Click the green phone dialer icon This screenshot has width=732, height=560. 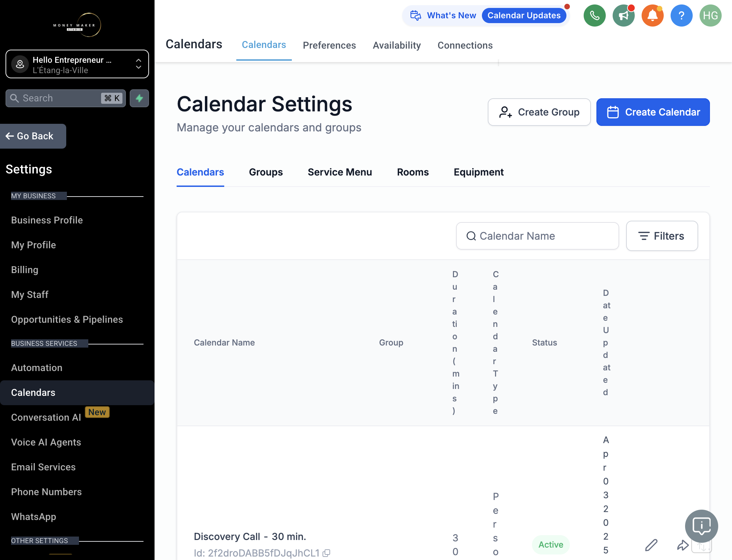pyautogui.click(x=594, y=16)
